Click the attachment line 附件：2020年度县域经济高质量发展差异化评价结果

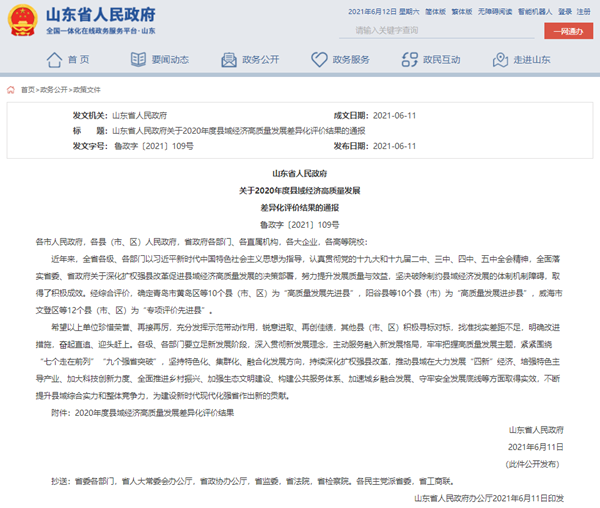click(x=143, y=413)
